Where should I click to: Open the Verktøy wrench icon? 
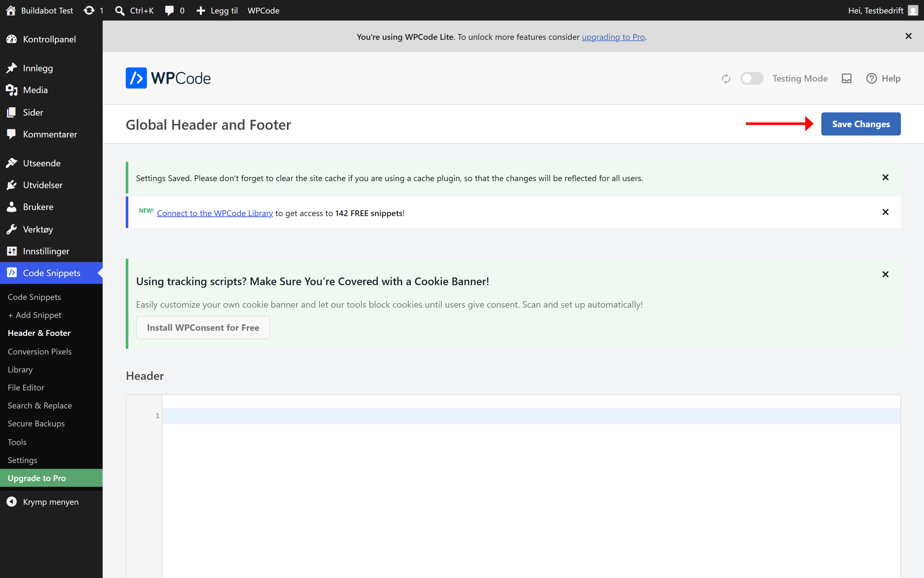coord(12,229)
